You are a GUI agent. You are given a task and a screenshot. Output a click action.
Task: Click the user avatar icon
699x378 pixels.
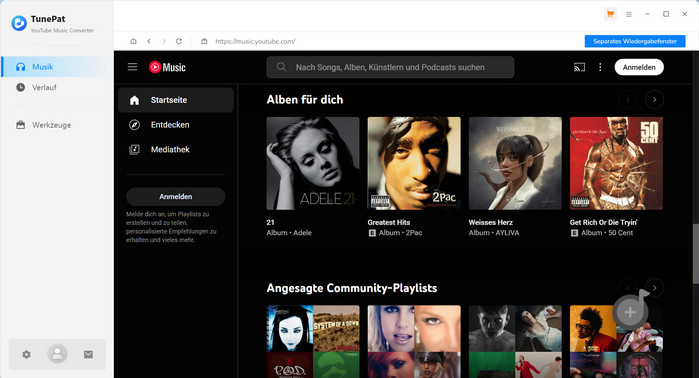(x=58, y=354)
